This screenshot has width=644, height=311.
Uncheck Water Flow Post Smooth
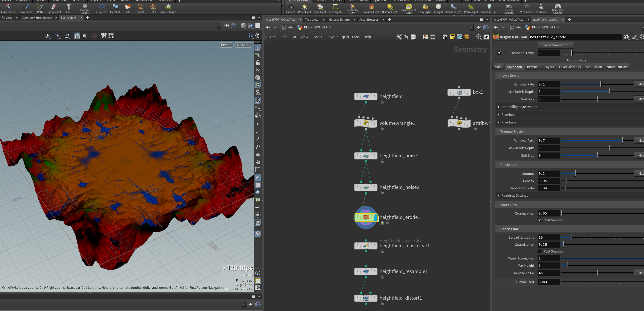point(540,220)
